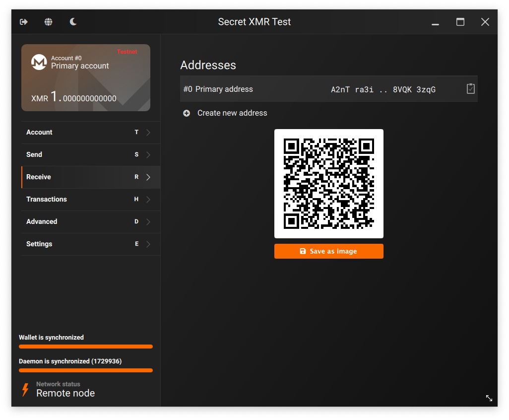Toggle dark mode with the moon icon

pos(72,22)
